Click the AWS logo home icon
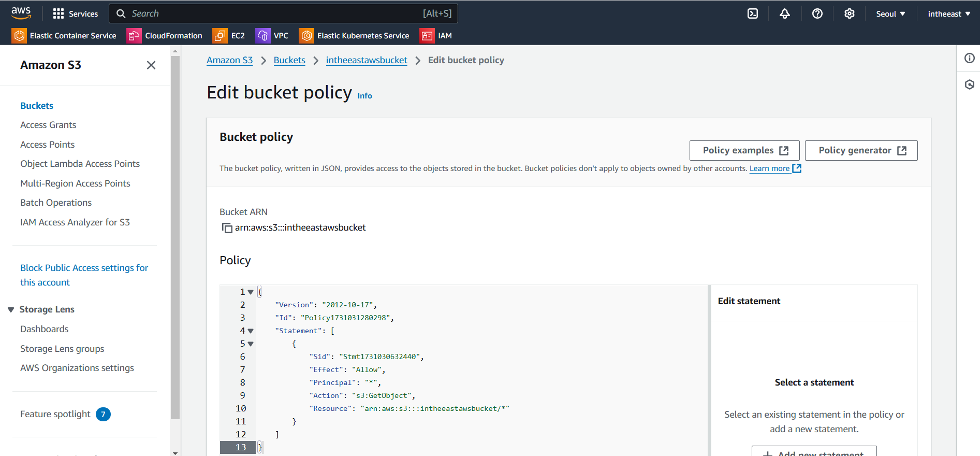The image size is (980, 456). click(x=21, y=13)
